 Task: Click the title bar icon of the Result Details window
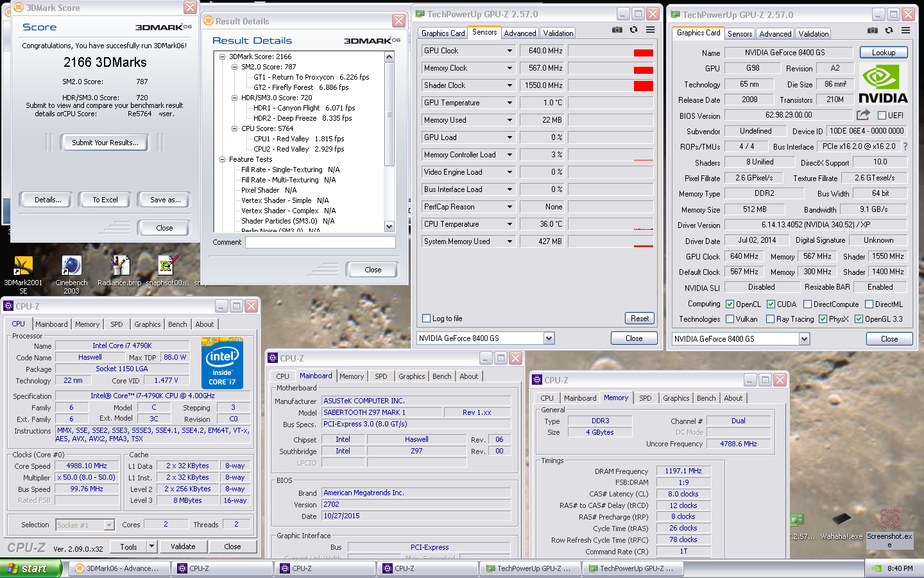tap(208, 21)
